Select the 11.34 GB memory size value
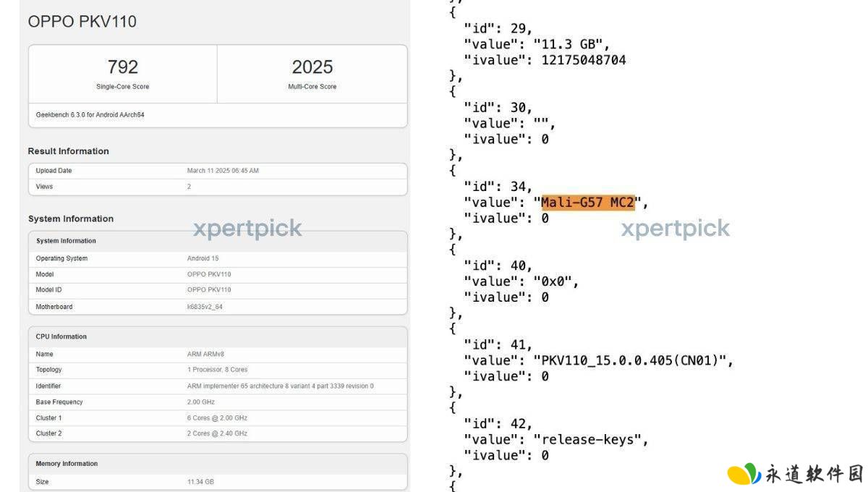Viewport: 868px width, 492px height. 200,481
